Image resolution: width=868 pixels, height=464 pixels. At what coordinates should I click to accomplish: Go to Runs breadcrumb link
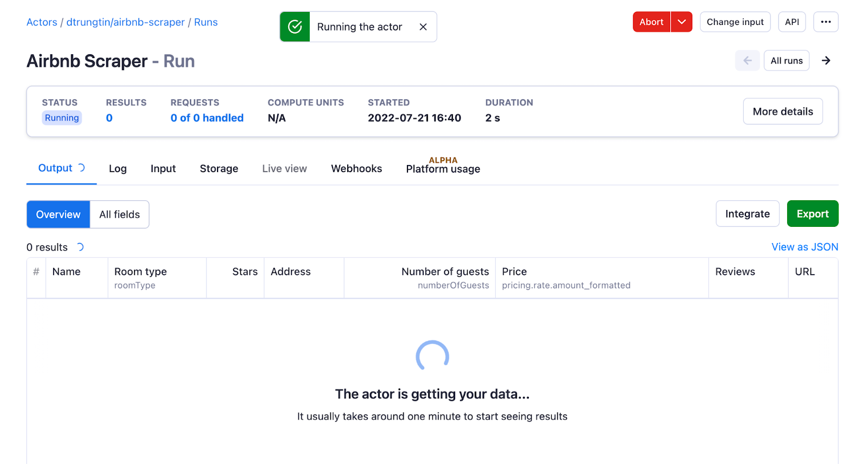pos(206,22)
